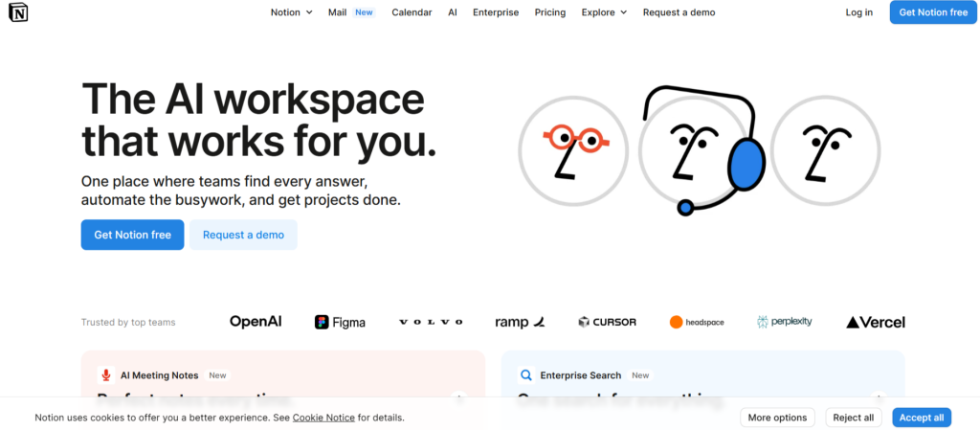Click the Vercel logo
Screen dimensions: 980x430
(x=876, y=323)
